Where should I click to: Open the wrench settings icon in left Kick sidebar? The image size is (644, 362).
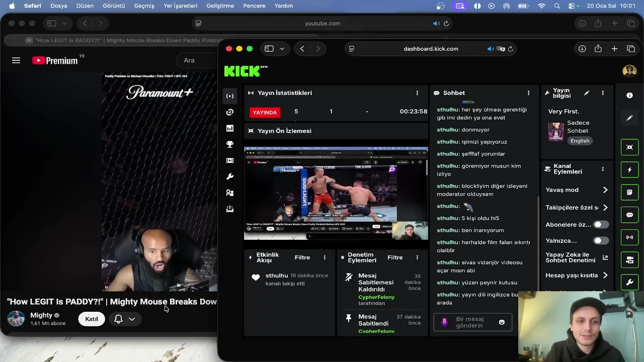230,176
